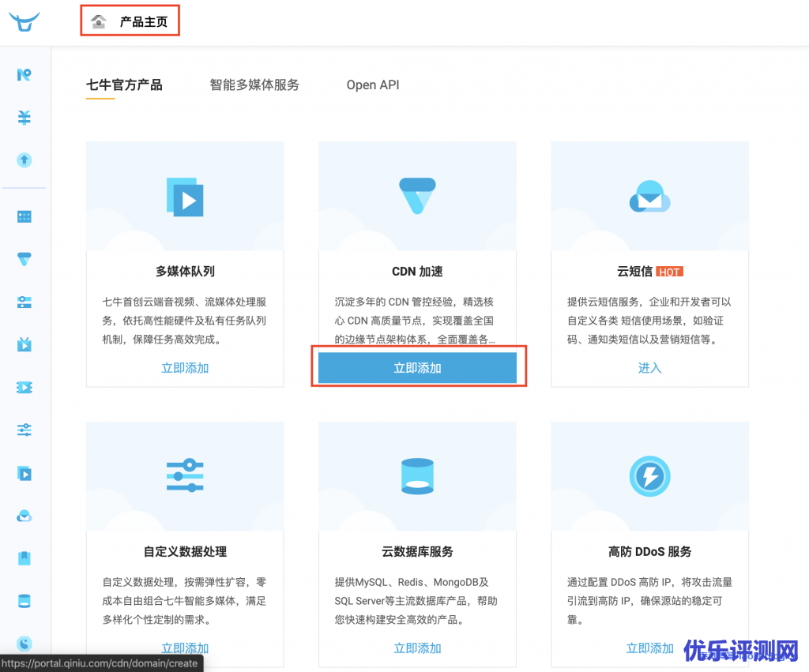Click the 多媒体队列 description text

click(184, 321)
